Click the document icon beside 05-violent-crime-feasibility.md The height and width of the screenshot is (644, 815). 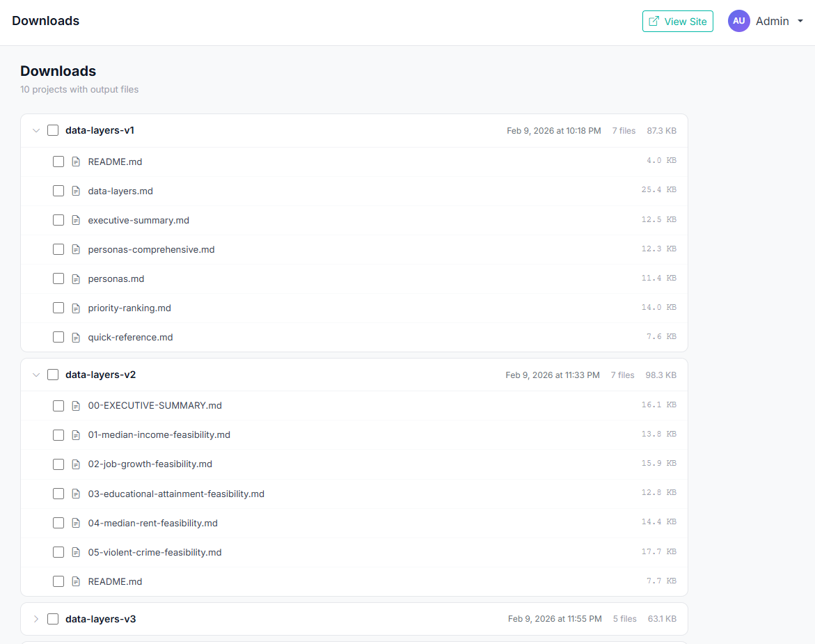tap(76, 551)
